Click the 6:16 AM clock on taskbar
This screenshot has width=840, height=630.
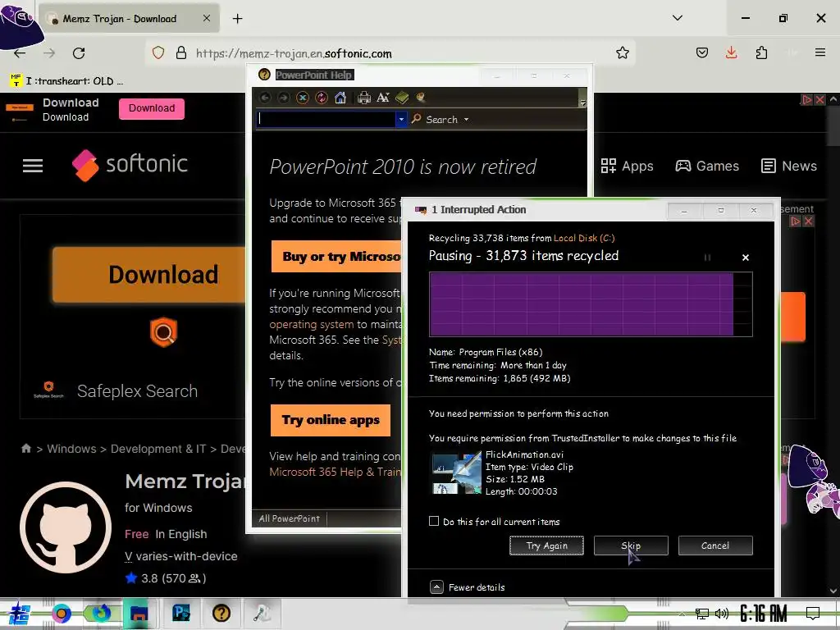coord(764,614)
